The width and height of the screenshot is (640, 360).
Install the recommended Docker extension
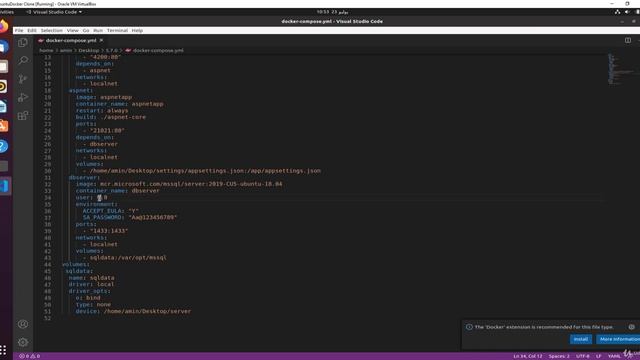pos(580,339)
